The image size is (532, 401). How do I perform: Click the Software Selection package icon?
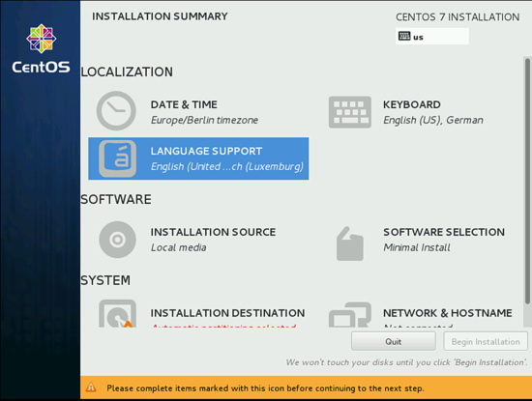[x=350, y=243]
